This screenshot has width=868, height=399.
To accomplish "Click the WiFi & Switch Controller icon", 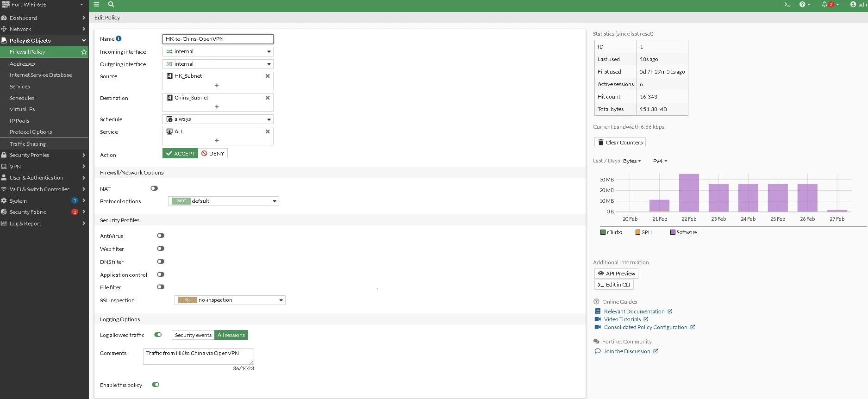I will [x=4, y=189].
